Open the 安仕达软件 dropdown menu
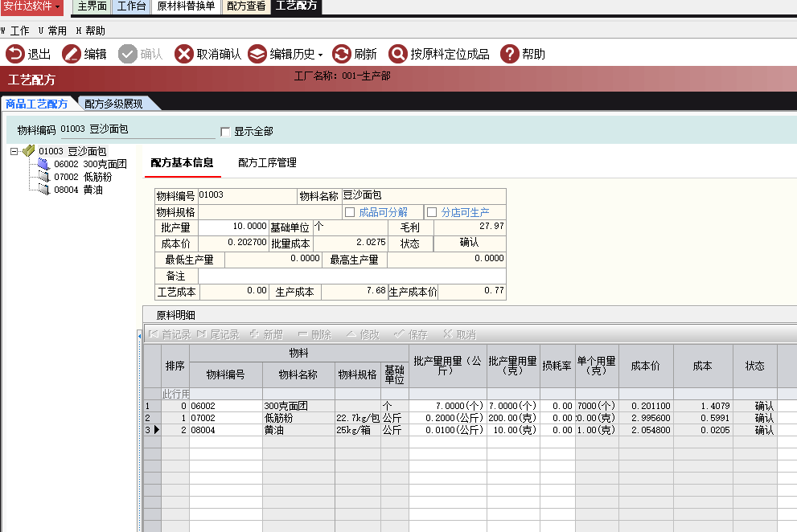This screenshot has height=532, width=797. click(32, 6)
